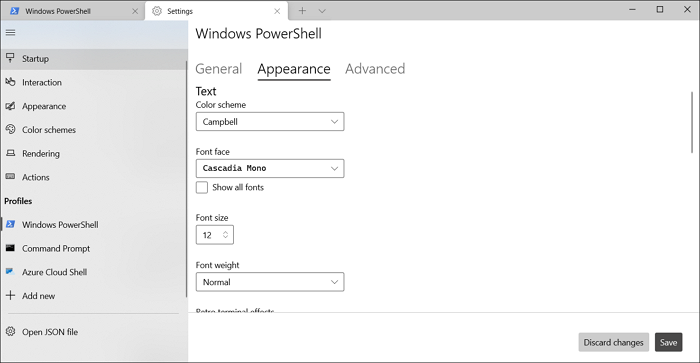Open the Font face dropdown Cascadia Mono
Image resolution: width=700 pixels, height=363 pixels.
click(x=270, y=168)
